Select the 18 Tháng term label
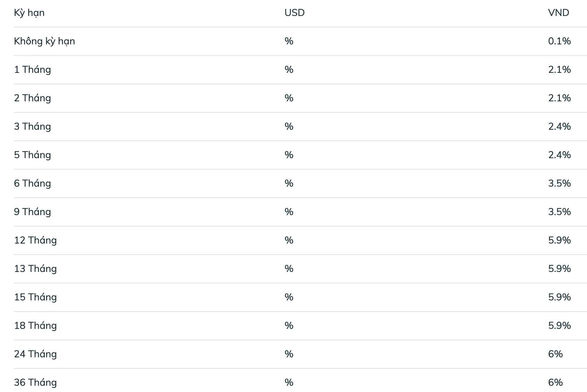Screen dimensions: 587x392 pyautogui.click(x=35, y=326)
